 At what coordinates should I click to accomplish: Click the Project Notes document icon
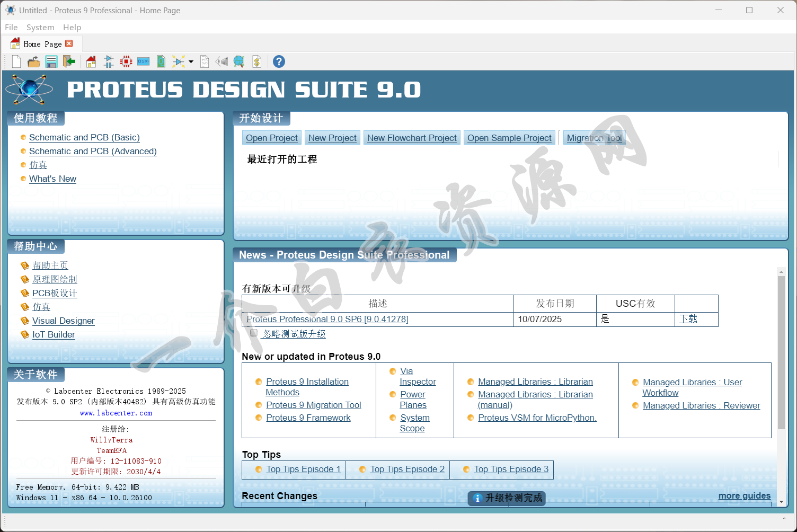pyautogui.click(x=205, y=62)
